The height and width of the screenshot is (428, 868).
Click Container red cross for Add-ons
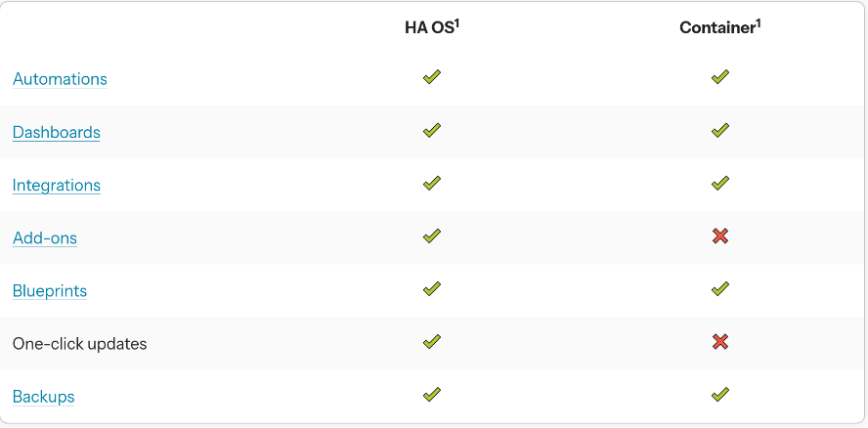click(720, 235)
